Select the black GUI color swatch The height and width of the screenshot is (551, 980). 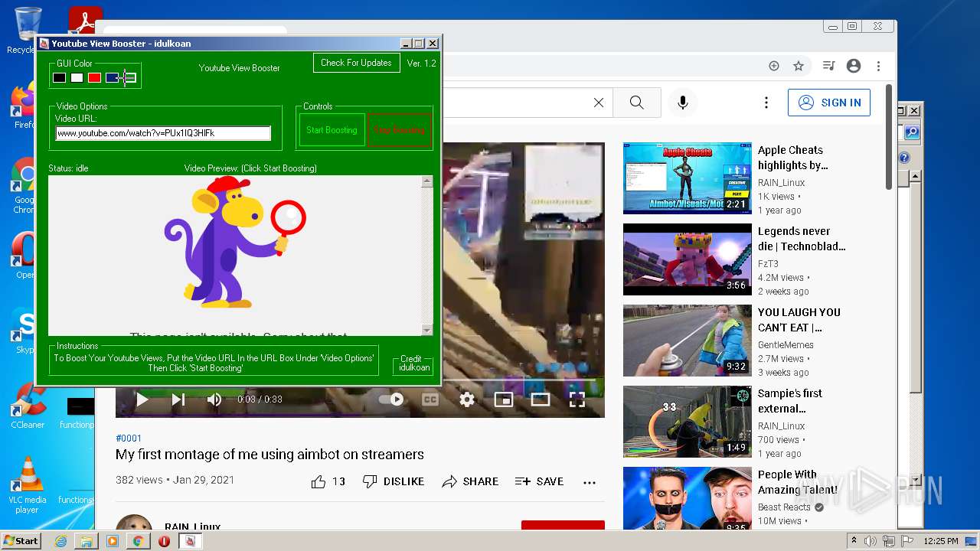click(x=59, y=77)
